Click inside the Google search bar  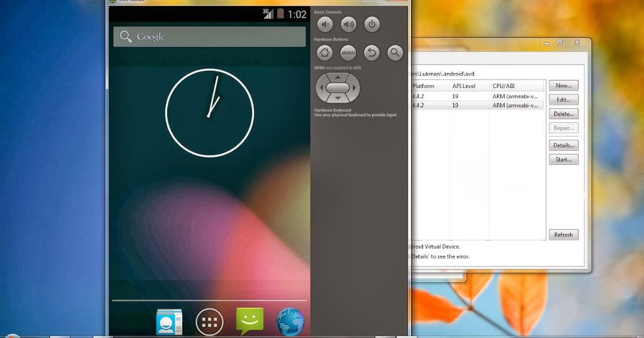pos(209,36)
